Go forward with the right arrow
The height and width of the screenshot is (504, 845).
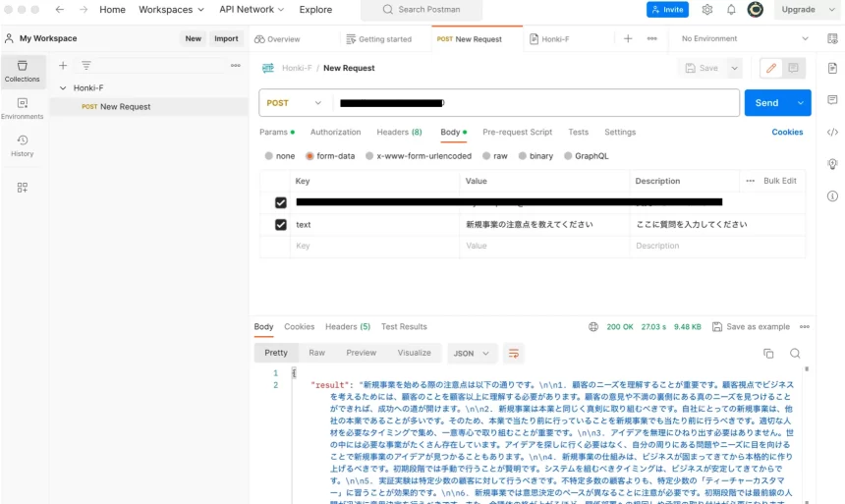tap(83, 10)
